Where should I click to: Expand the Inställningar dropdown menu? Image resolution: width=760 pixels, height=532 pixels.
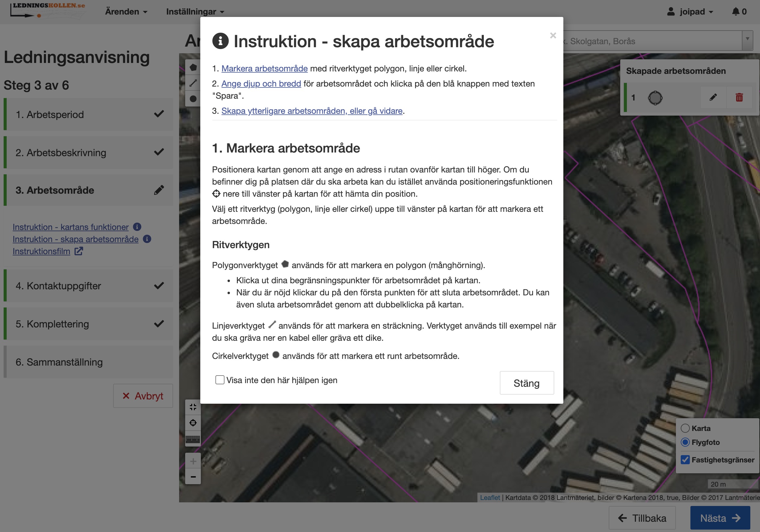[195, 11]
